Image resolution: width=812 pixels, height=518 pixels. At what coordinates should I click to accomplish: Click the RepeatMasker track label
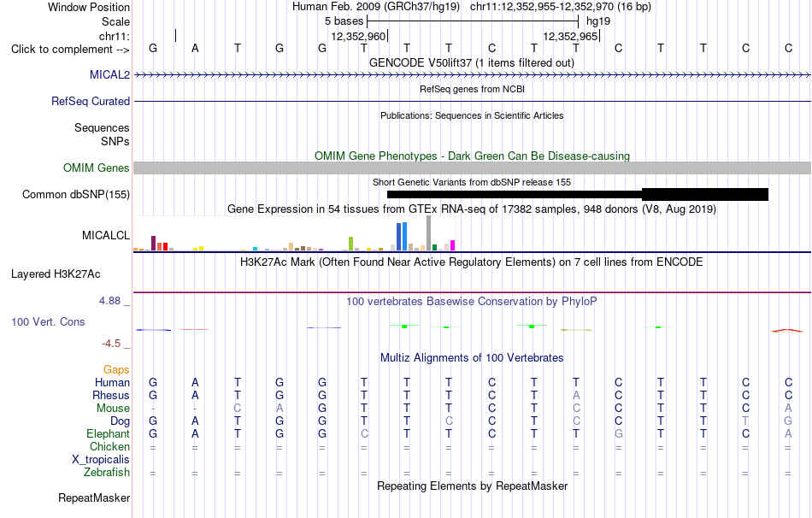click(94, 498)
